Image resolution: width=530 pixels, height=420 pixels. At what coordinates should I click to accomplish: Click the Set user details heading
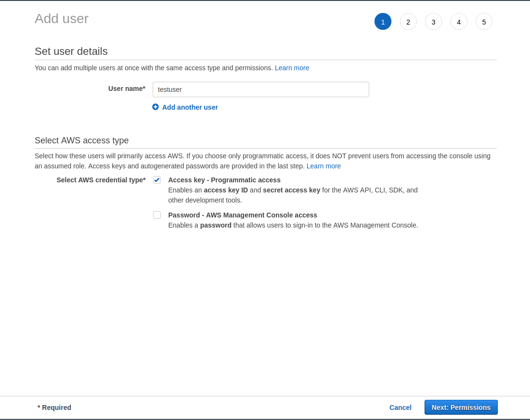click(x=71, y=51)
